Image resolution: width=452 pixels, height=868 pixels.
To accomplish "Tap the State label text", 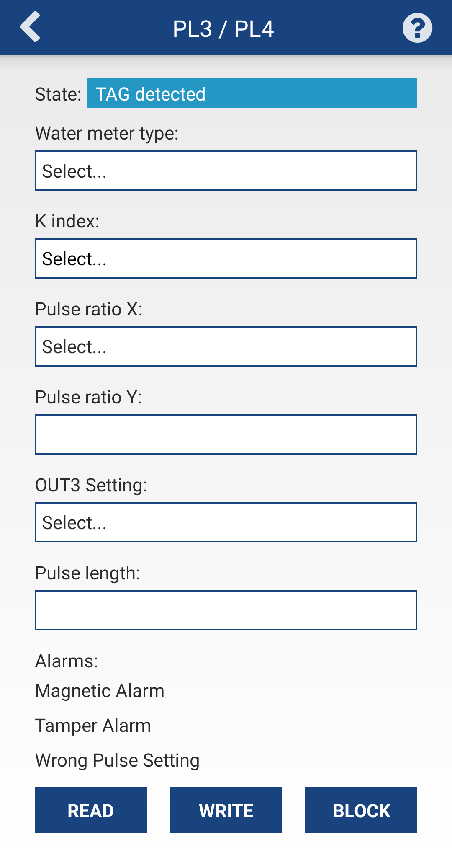I will [x=58, y=94].
